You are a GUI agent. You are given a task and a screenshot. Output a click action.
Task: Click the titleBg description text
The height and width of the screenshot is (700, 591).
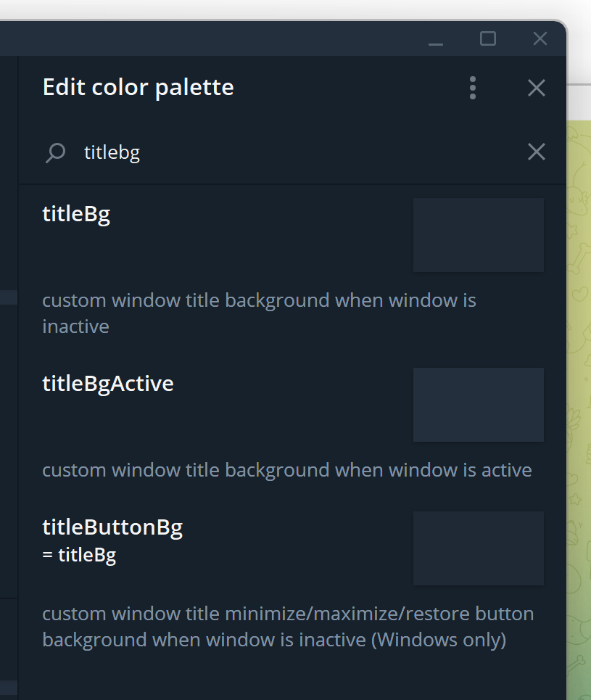pos(259,313)
